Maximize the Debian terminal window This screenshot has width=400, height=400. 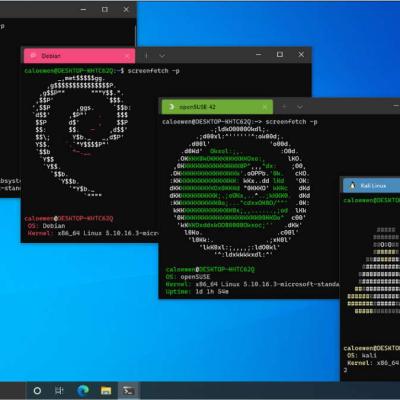280,54
